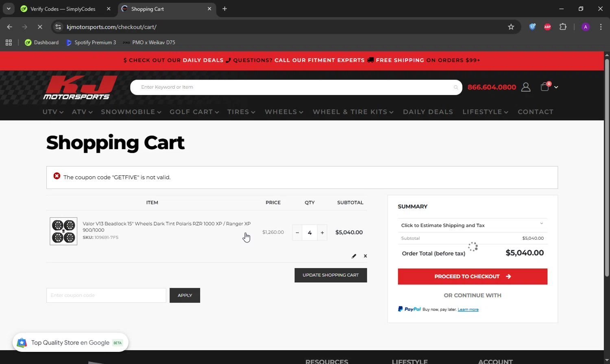
Task: Open the ATV menu
Action: tap(82, 112)
